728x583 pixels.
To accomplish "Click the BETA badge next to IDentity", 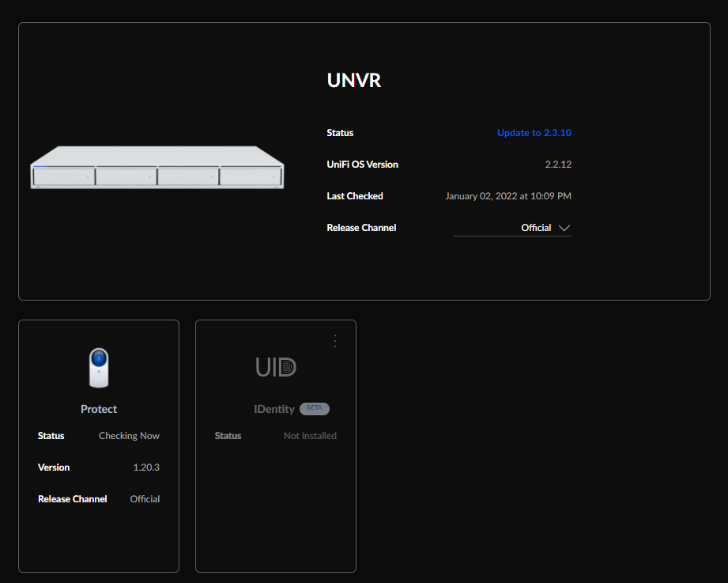I will pos(315,408).
